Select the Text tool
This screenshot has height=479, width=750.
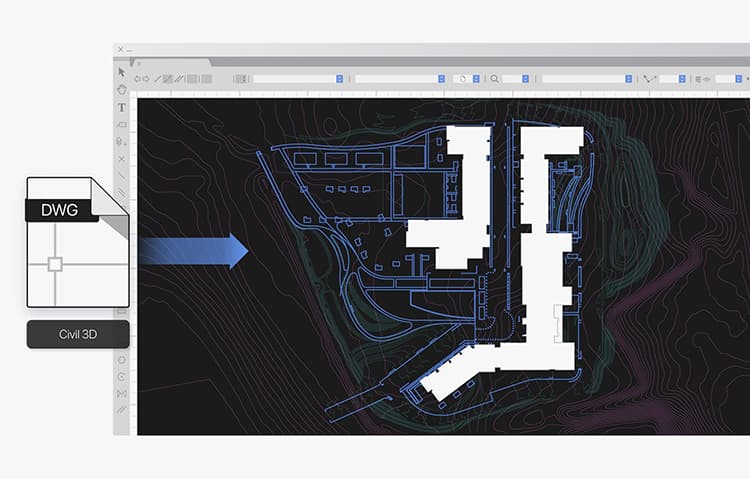tap(121, 107)
